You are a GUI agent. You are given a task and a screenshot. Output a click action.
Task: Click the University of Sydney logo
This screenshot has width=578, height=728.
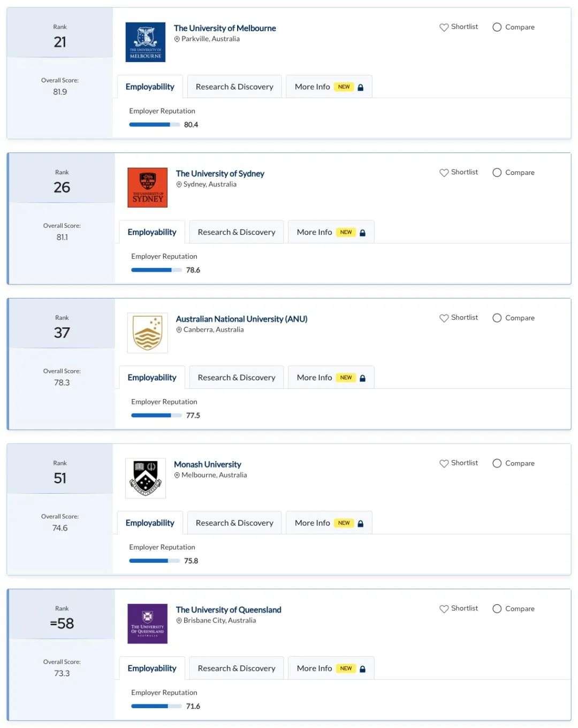(148, 188)
